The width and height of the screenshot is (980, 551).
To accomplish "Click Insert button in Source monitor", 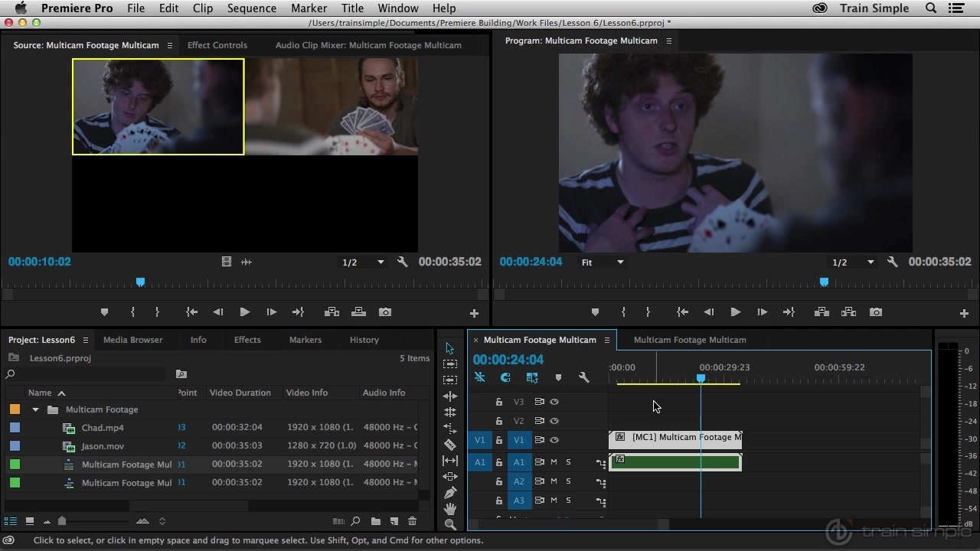I will pyautogui.click(x=332, y=312).
